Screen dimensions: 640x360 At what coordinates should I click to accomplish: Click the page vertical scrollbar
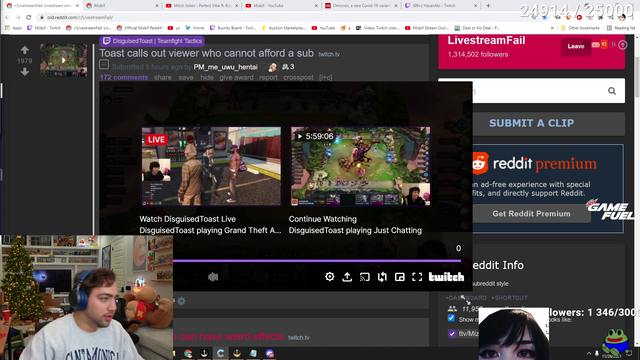636,78
